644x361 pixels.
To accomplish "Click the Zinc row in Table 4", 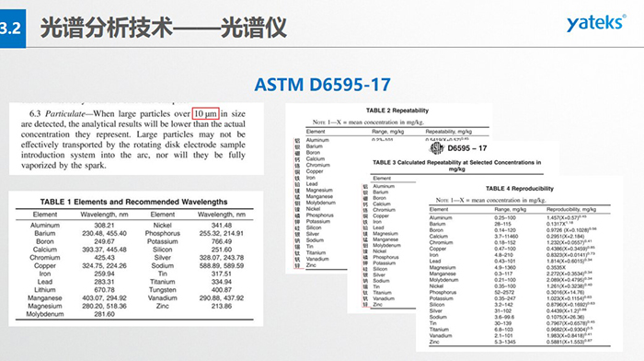I will coord(519,342).
